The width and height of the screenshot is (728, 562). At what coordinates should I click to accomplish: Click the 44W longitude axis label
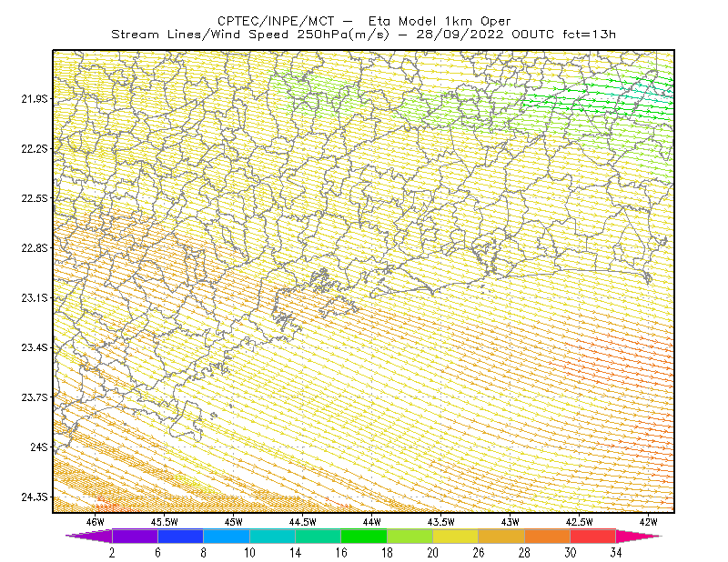[x=372, y=522]
